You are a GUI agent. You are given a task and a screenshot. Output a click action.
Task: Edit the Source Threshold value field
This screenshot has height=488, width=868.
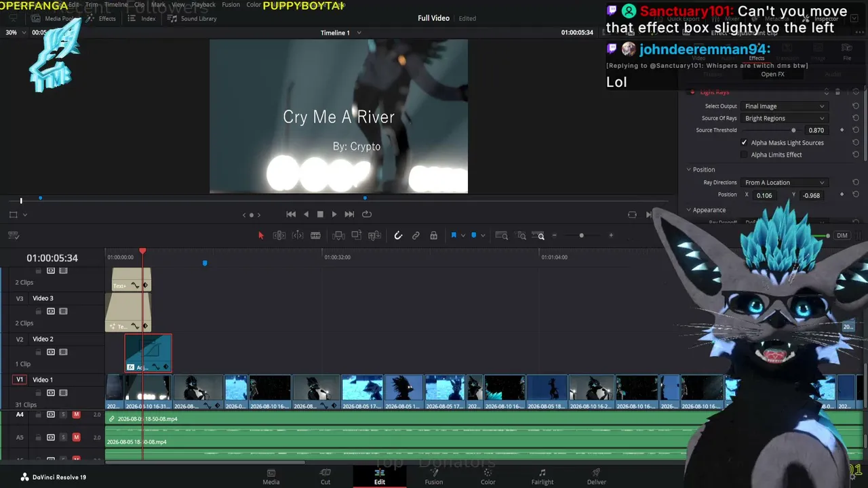[x=816, y=130]
